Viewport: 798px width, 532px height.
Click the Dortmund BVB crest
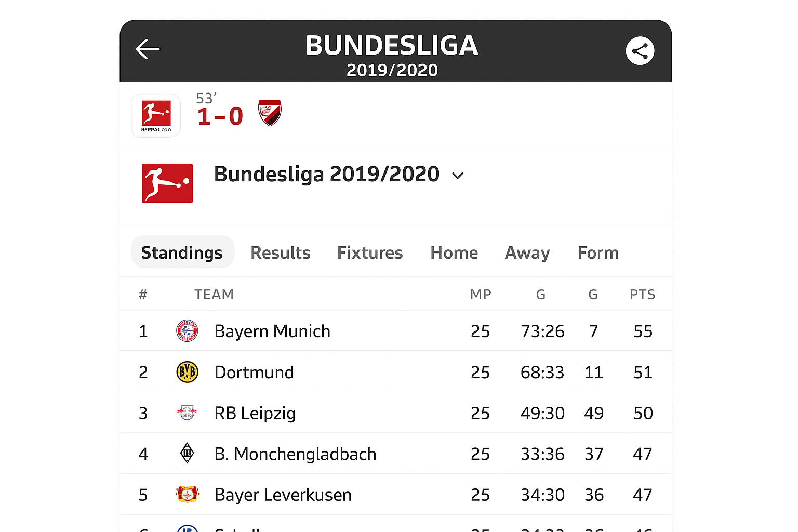pyautogui.click(x=187, y=372)
